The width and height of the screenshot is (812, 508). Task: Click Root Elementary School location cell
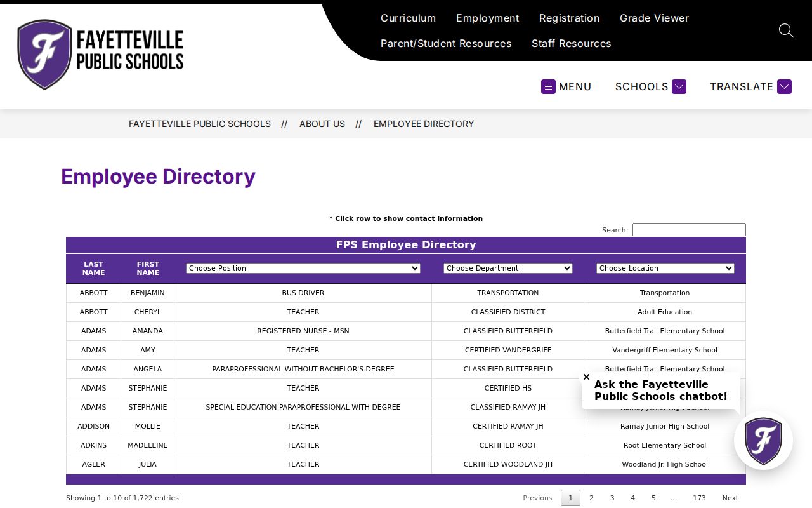665,445
